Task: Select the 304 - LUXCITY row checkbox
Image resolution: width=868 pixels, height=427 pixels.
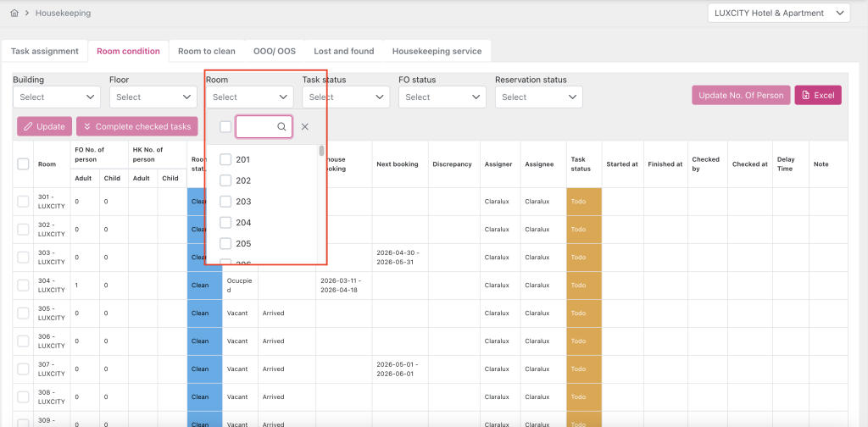Action: click(23, 286)
